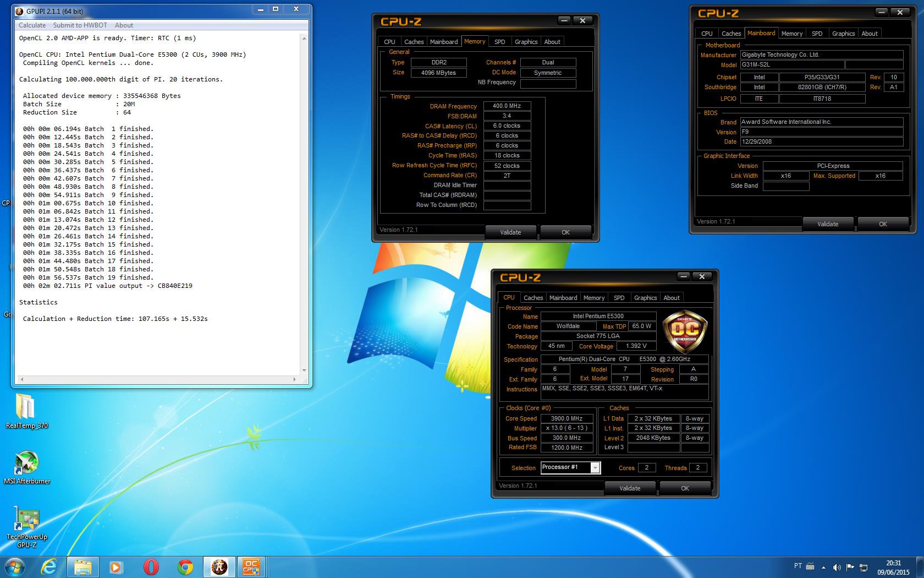Open Memory tab in bottom CPU-Z window
Image resolution: width=924 pixels, height=578 pixels.
point(593,298)
